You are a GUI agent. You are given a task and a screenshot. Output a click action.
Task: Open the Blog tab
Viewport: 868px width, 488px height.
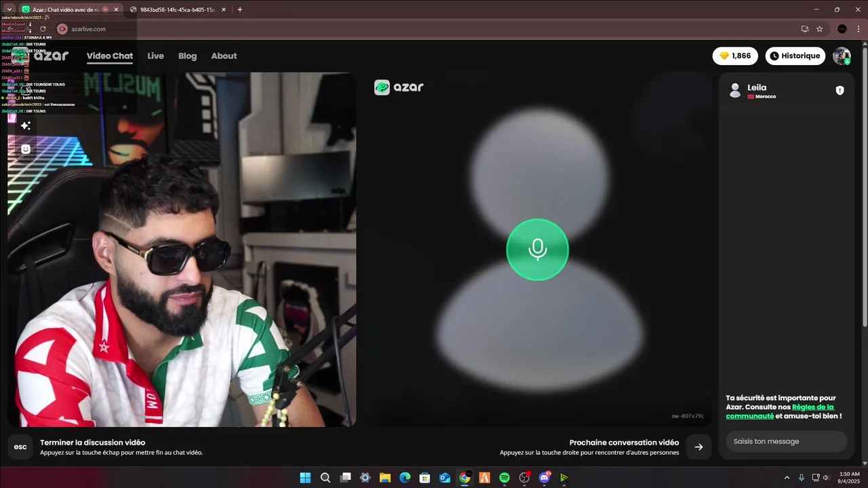click(x=187, y=56)
